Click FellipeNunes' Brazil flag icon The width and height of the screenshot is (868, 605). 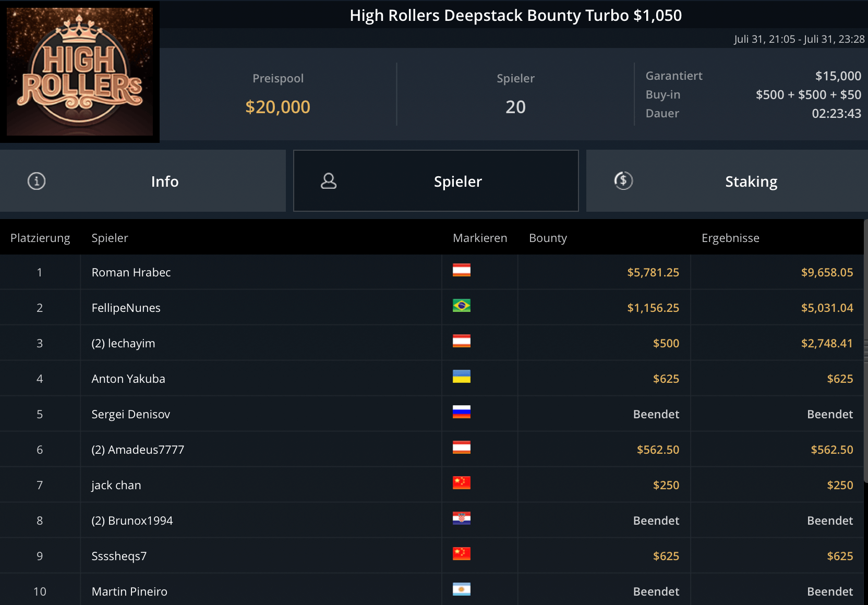click(461, 306)
